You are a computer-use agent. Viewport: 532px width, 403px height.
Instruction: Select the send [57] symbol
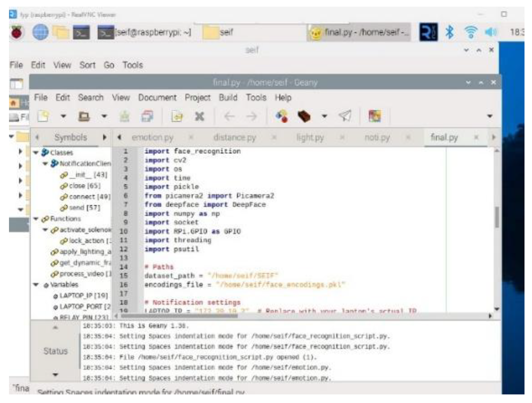point(84,208)
